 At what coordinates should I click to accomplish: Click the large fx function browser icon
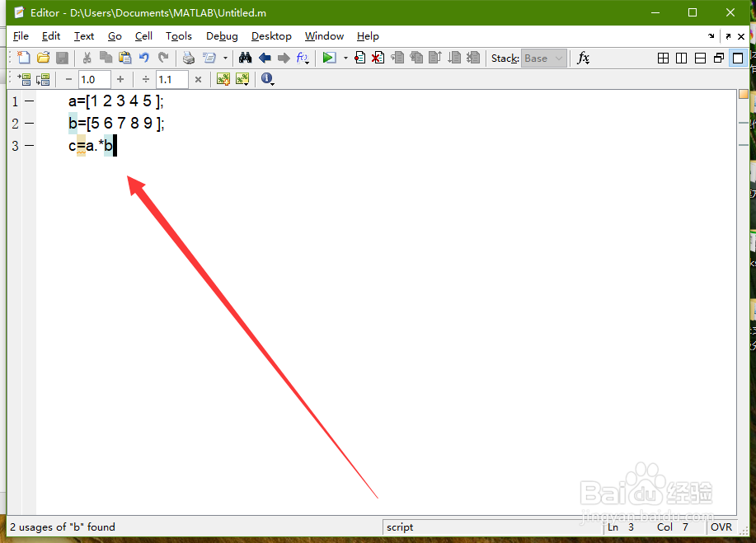584,58
